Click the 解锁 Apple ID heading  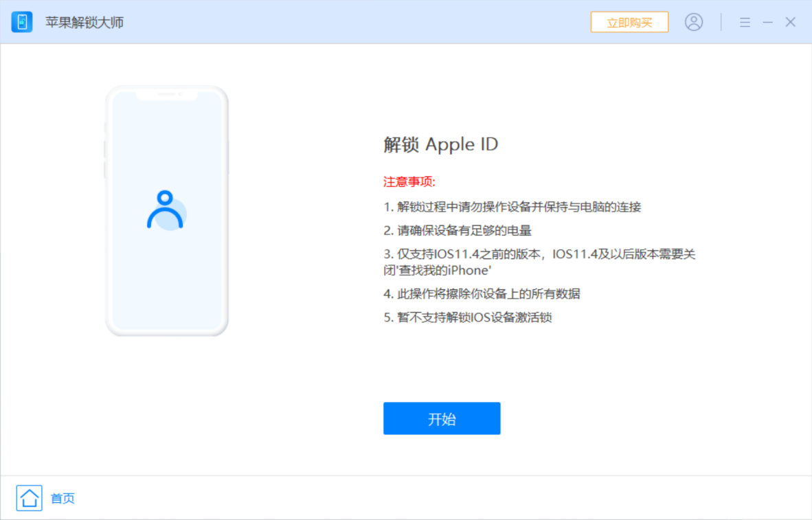pyautogui.click(x=440, y=144)
